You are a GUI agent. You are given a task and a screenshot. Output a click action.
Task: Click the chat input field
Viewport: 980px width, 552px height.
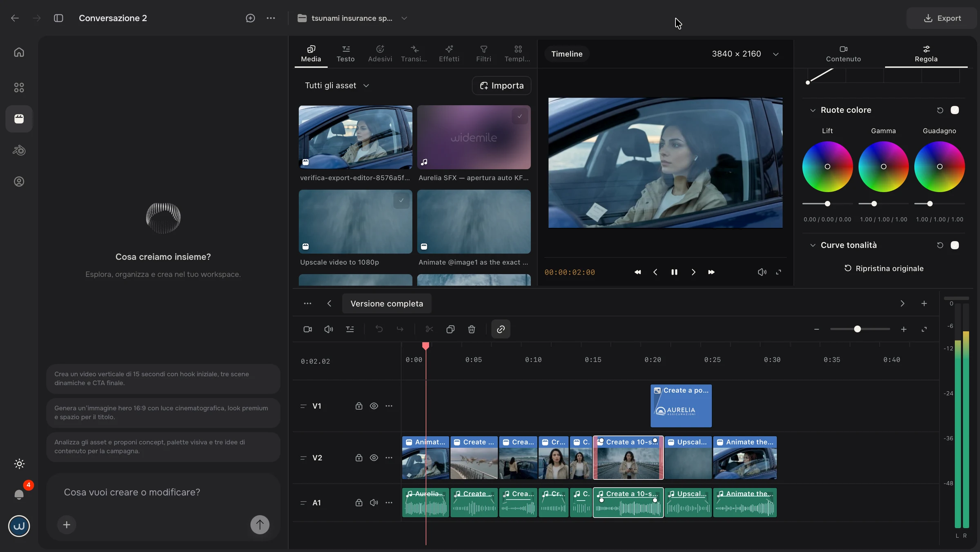(163, 492)
